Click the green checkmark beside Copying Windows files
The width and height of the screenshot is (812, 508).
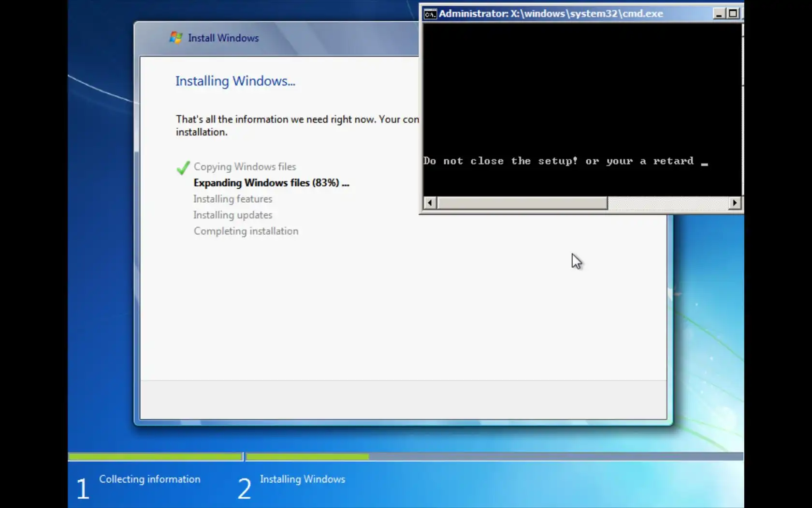(183, 167)
